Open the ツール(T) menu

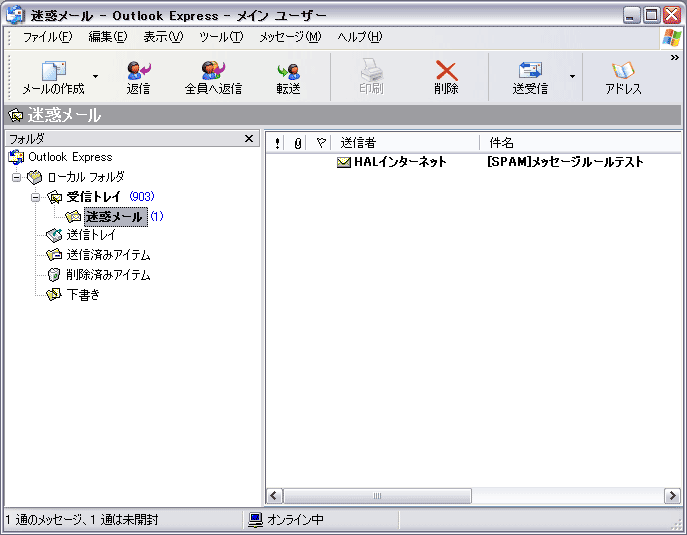pos(221,37)
